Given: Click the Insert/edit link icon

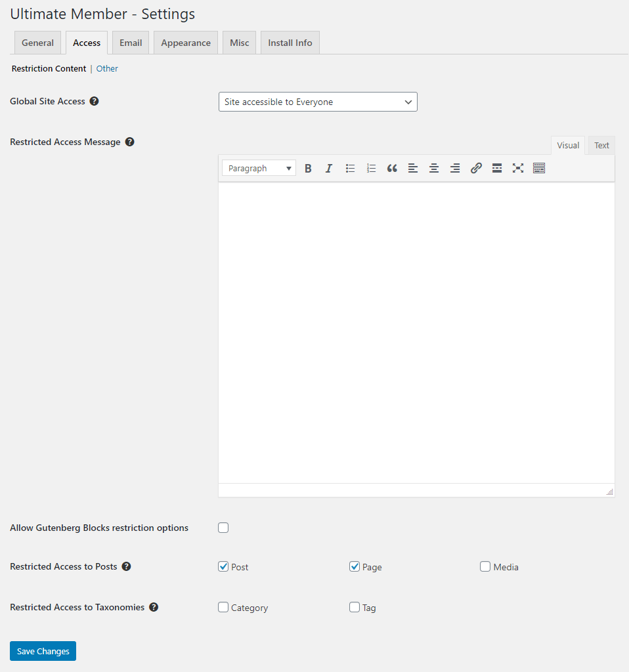Looking at the screenshot, I should (476, 169).
